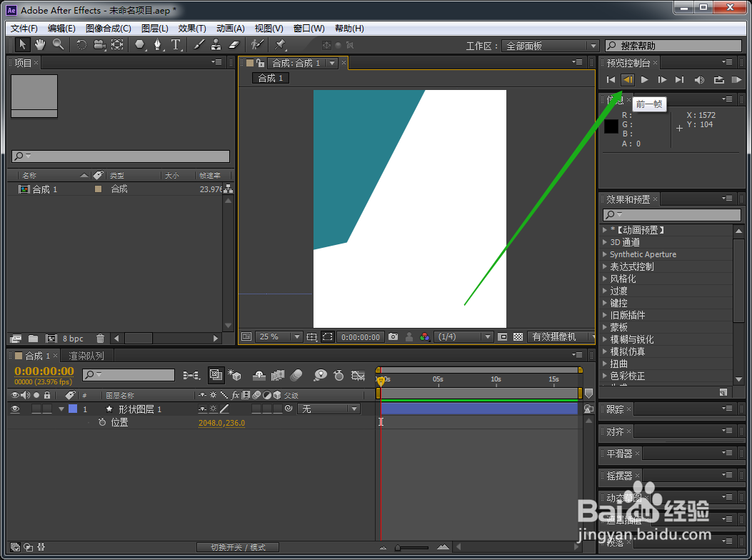Screen dimensions: 752x560
Task: Select the Hand tool
Action: click(x=40, y=44)
